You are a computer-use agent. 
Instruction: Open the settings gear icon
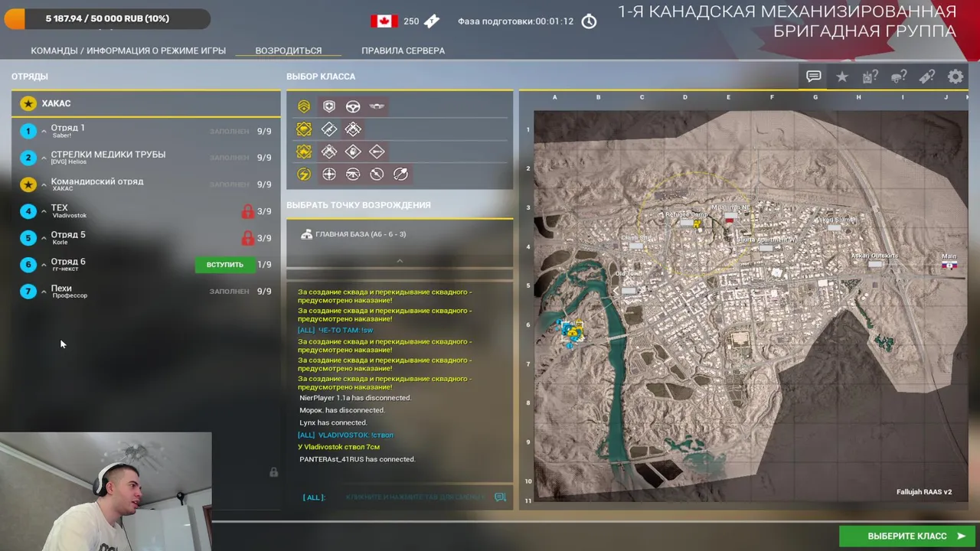click(x=955, y=77)
